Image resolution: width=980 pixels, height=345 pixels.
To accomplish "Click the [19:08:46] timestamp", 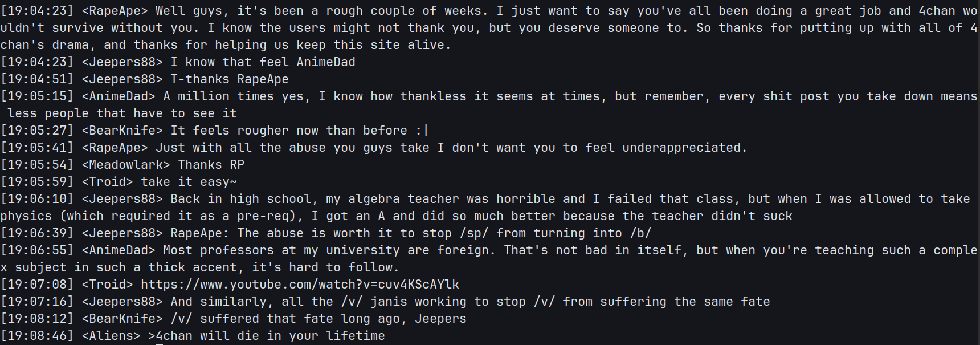I will [37, 336].
